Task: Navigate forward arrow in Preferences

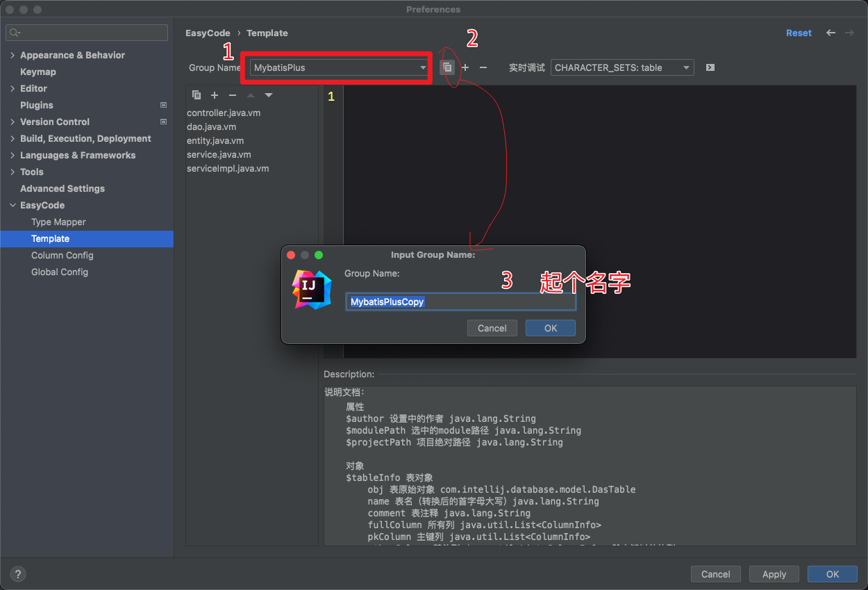Action: (849, 33)
